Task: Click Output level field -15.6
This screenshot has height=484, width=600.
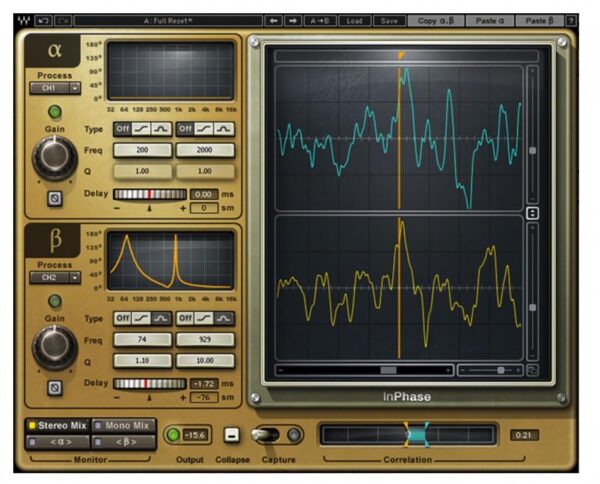Action: click(196, 435)
